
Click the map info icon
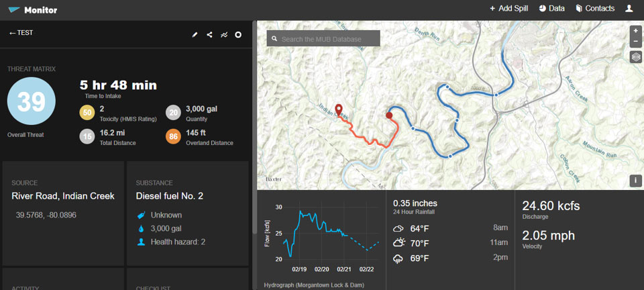636,181
